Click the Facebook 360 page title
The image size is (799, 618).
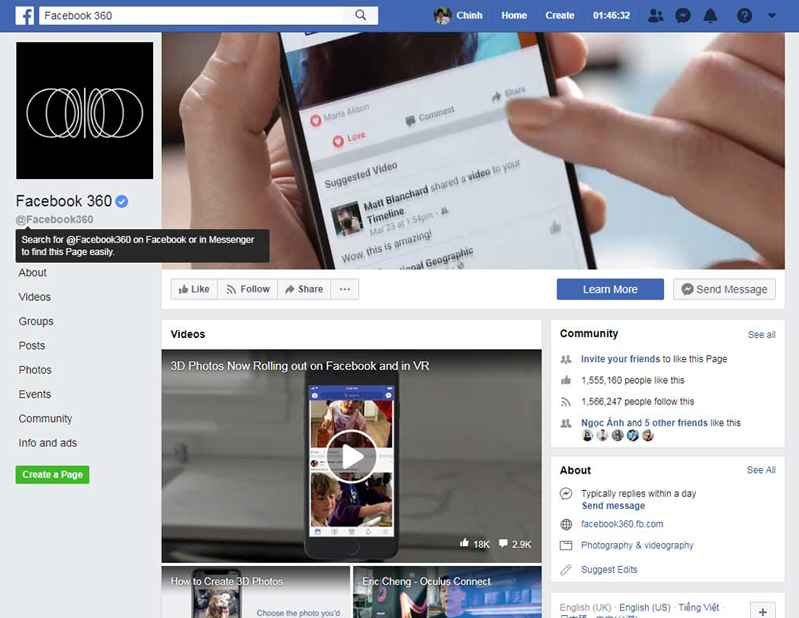tap(64, 201)
